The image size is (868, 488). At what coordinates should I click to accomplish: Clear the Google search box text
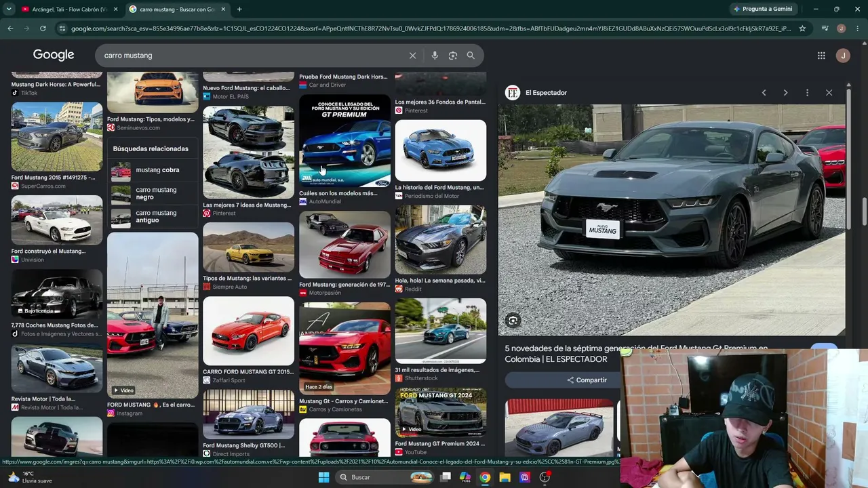point(412,56)
